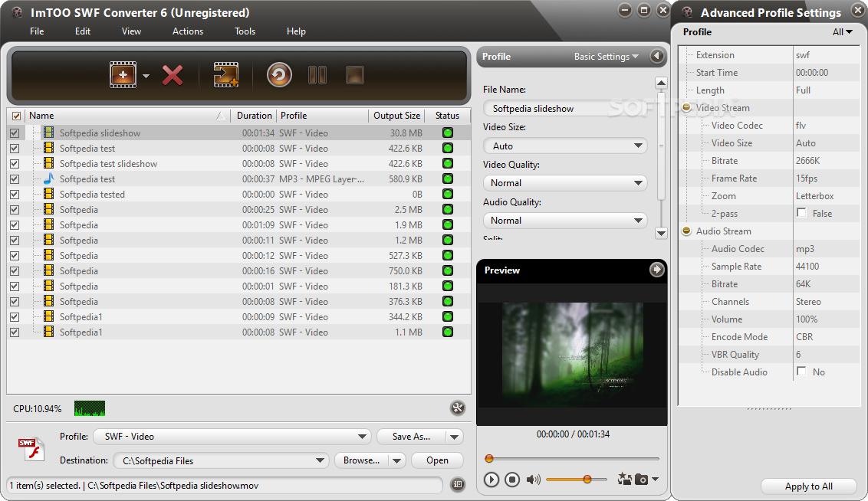Open the Help menu
The width and height of the screenshot is (868, 501).
pos(296,31)
